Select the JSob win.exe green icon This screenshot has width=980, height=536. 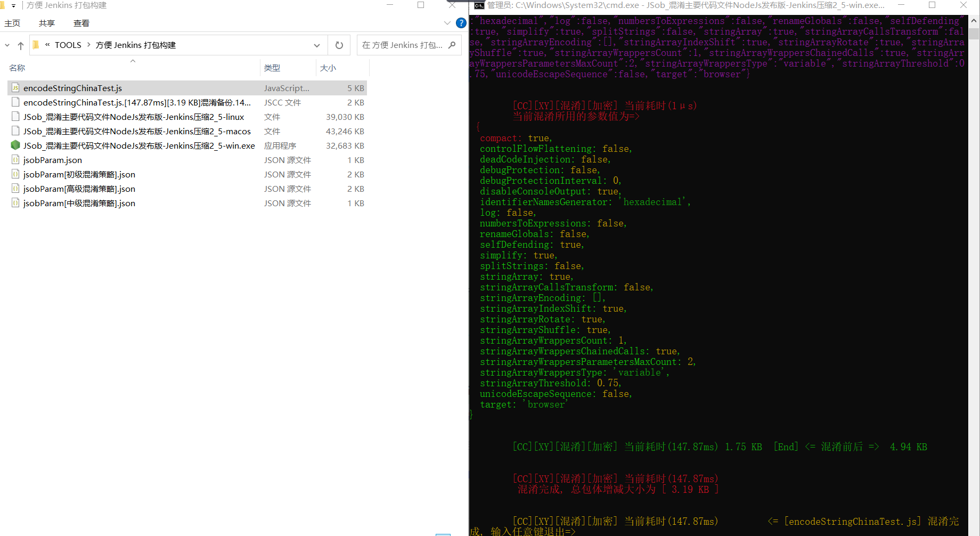pyautogui.click(x=15, y=145)
